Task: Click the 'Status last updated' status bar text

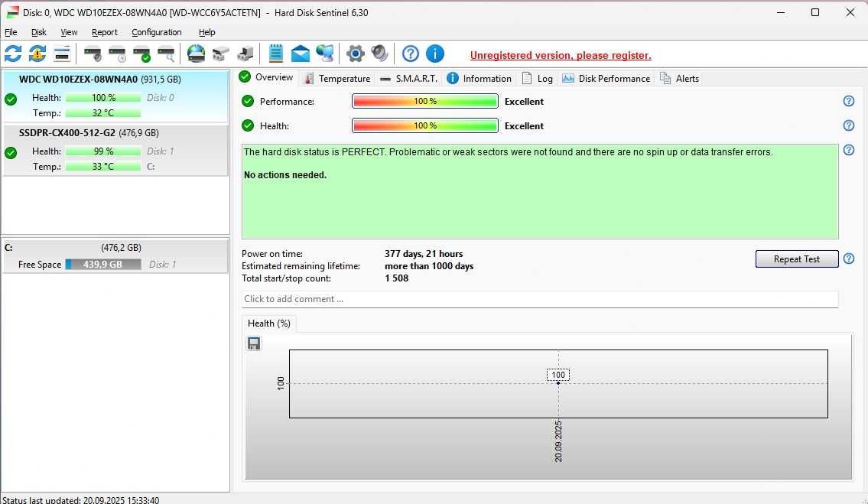Action: pos(81,500)
